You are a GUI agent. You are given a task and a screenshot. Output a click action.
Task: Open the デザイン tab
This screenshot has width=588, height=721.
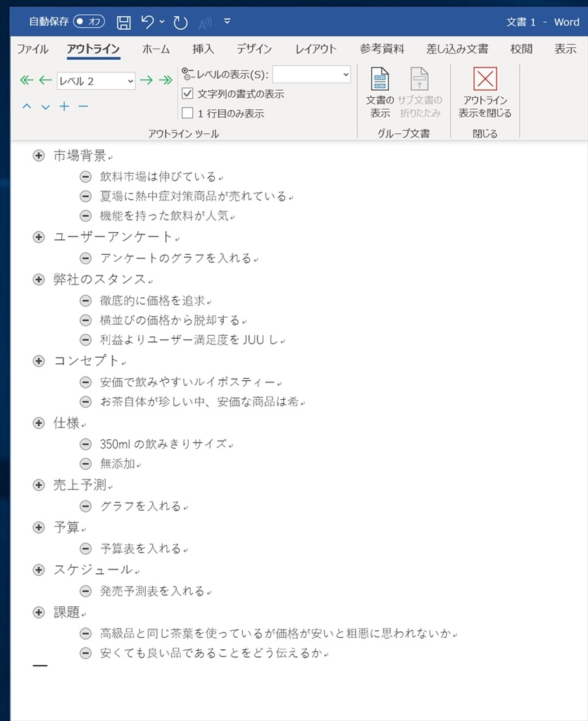[x=254, y=49]
